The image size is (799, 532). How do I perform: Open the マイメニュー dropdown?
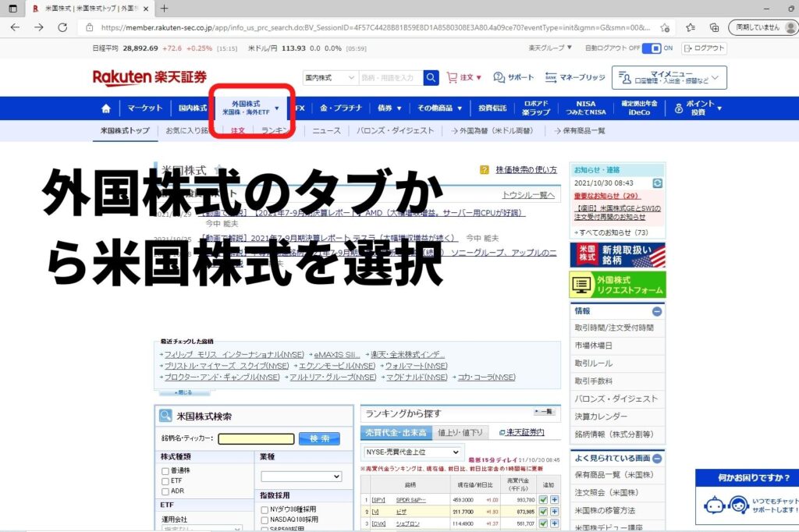(x=669, y=77)
